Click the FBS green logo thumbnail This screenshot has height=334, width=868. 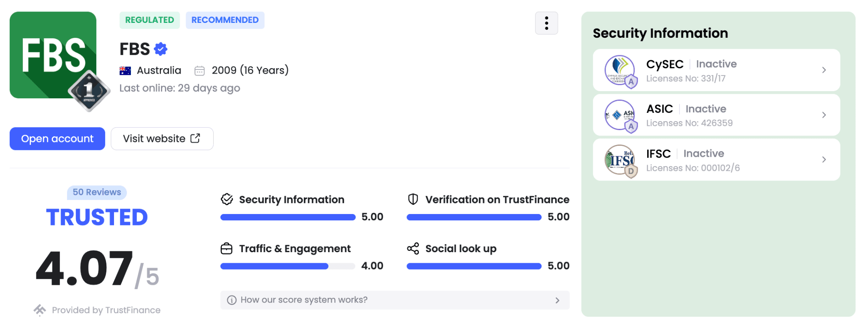[x=53, y=55]
